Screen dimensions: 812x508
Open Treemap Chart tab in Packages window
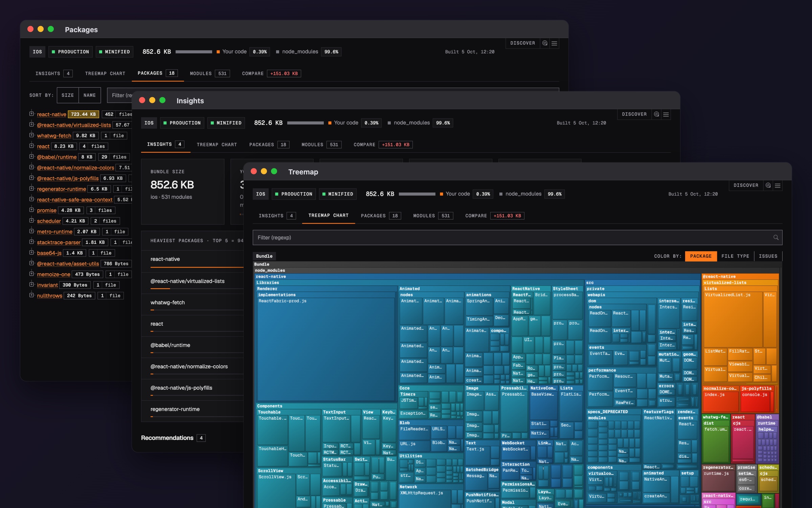tap(105, 73)
